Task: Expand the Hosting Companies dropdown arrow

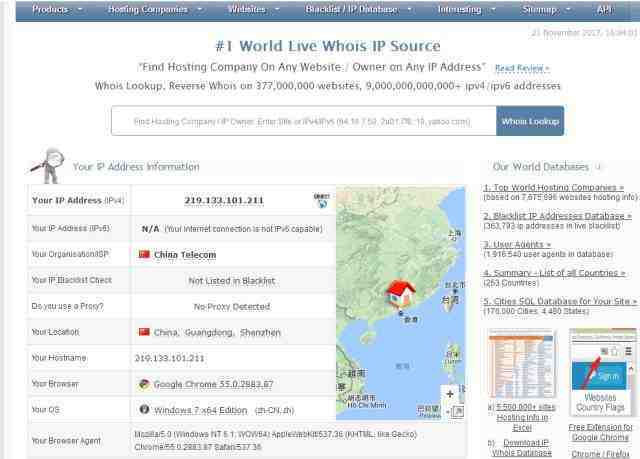Action: coord(200,9)
